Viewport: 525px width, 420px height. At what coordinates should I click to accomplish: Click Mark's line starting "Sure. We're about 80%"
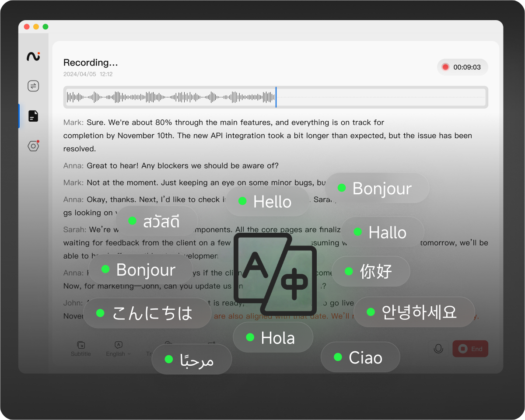coord(268,136)
